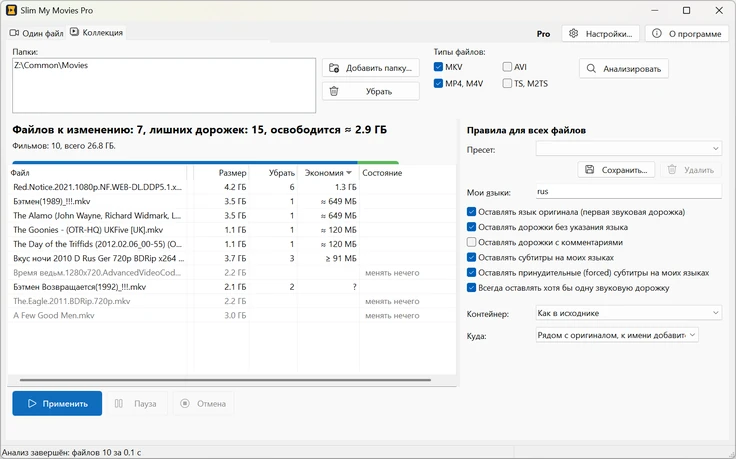
Task: Click the Анализировать button
Action: 624,69
